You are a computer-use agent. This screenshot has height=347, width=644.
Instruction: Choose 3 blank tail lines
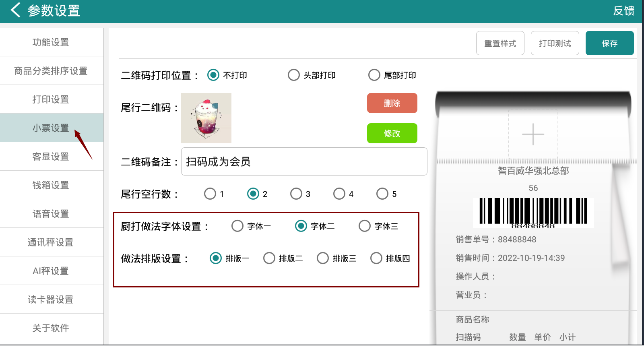pyautogui.click(x=296, y=194)
